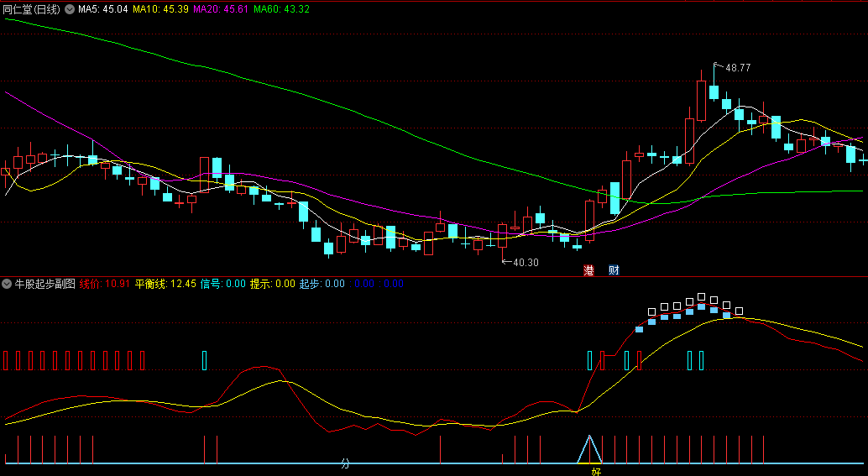This screenshot has width=868, height=476.
Task: Open the dropdown arrow beside 同仁堂(日线)
Action: click(70, 9)
